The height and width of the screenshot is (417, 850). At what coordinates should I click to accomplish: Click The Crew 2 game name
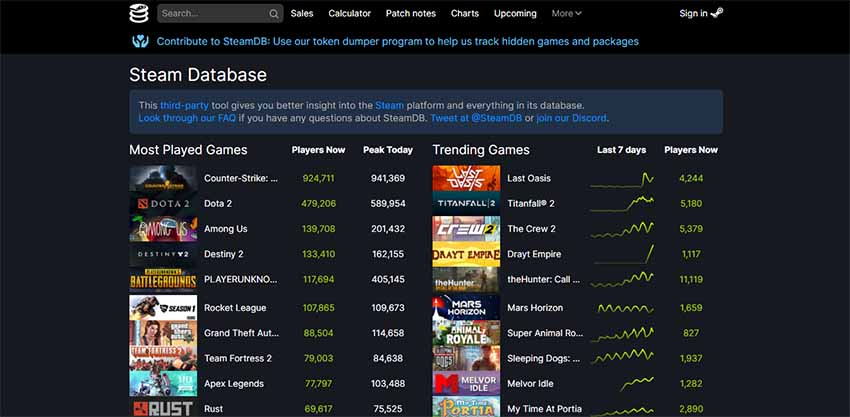coord(531,229)
